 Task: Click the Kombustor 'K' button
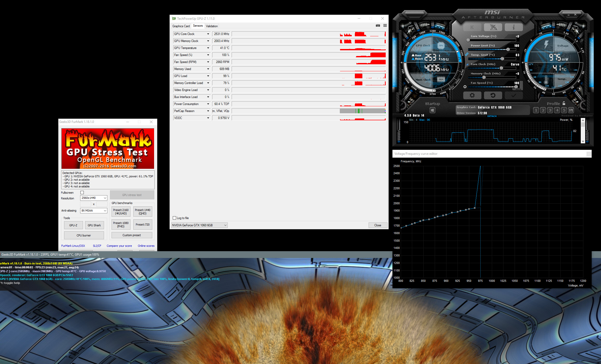472,27
